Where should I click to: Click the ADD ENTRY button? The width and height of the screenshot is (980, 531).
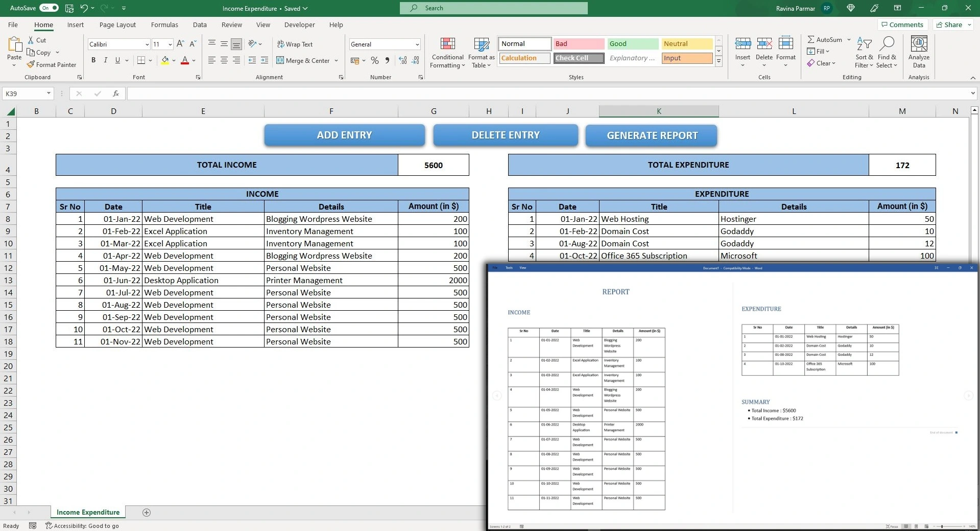tap(344, 134)
